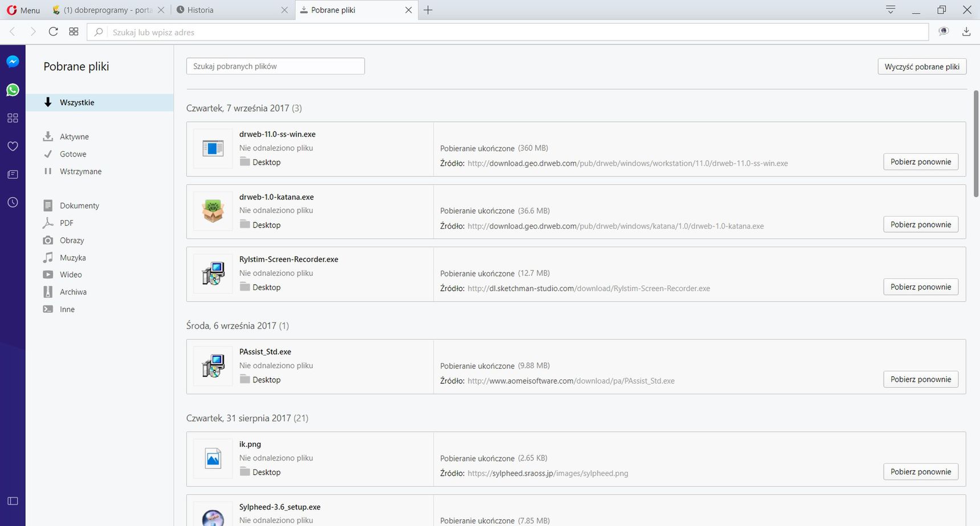The width and height of the screenshot is (980, 526).
Task: Open the snapshot camera icon in toolbar
Action: coord(944,32)
